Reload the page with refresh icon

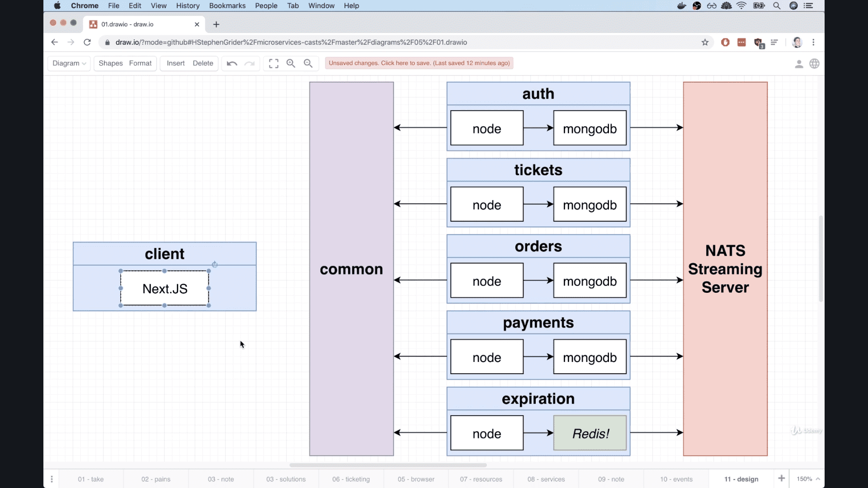tap(87, 42)
